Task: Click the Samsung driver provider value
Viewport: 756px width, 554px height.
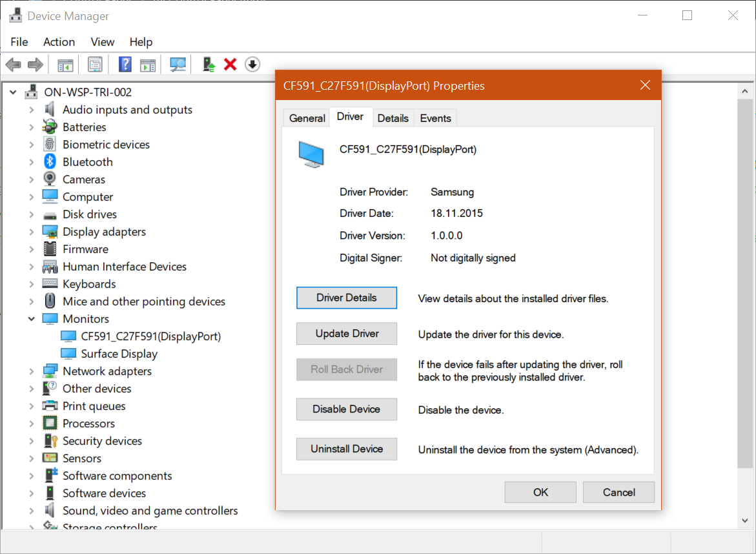Action: (x=453, y=192)
